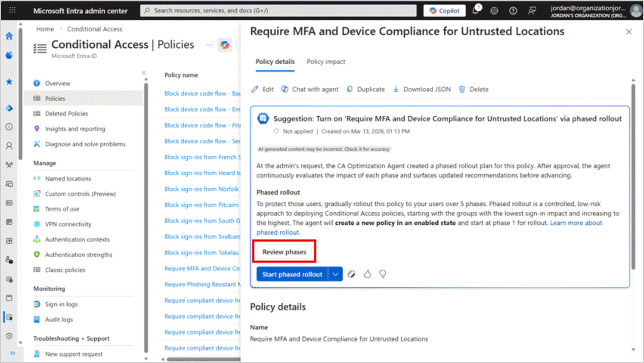Open the Conditional Access breadcrumb link
Viewport: 644px width, 363px height.
94,29
